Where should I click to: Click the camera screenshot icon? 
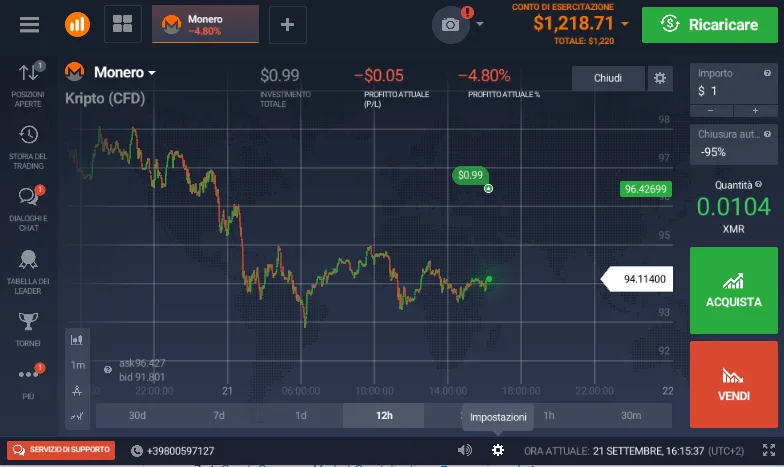coord(450,24)
